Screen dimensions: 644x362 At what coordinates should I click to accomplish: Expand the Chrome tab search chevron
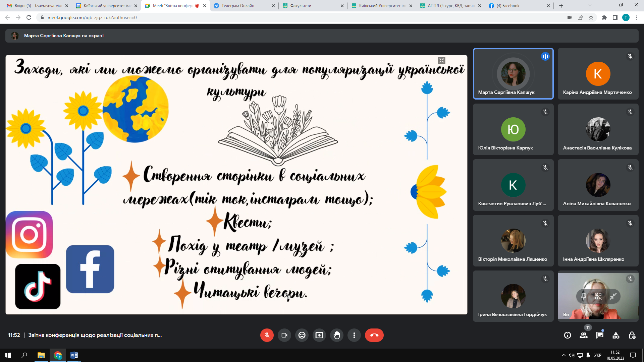pos(590,5)
